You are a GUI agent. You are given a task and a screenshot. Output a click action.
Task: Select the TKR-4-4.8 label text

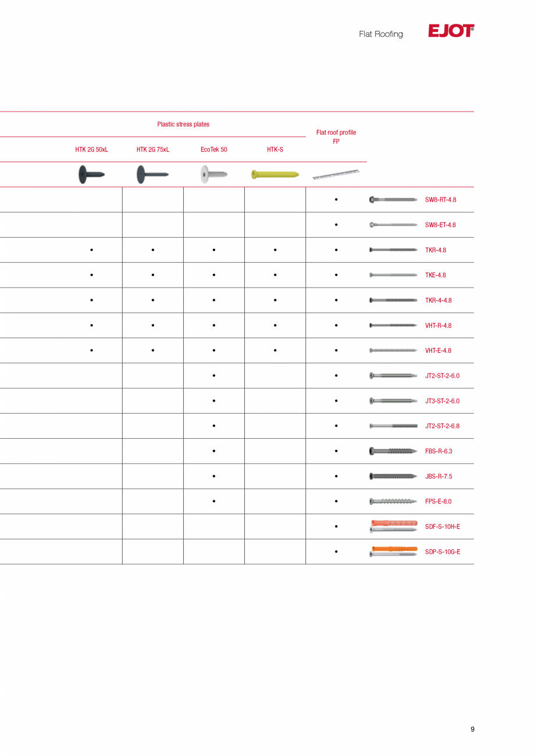pyautogui.click(x=438, y=300)
